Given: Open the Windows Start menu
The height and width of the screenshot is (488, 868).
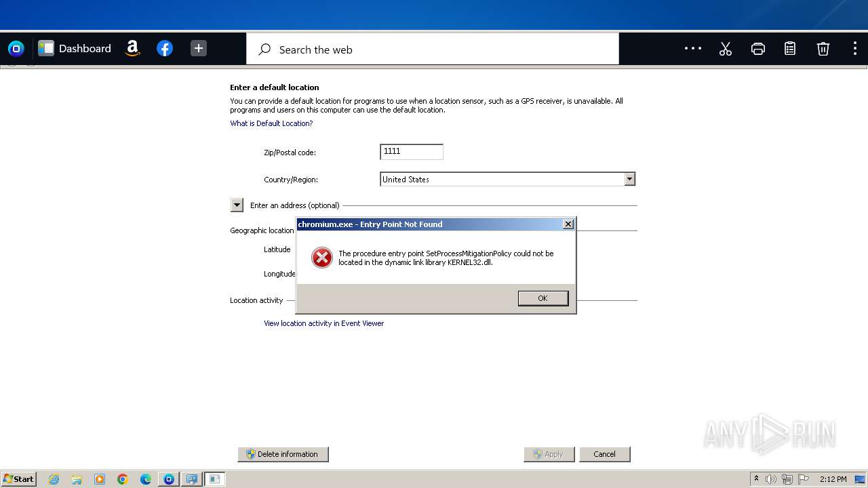Looking at the screenshot, I should click(19, 479).
